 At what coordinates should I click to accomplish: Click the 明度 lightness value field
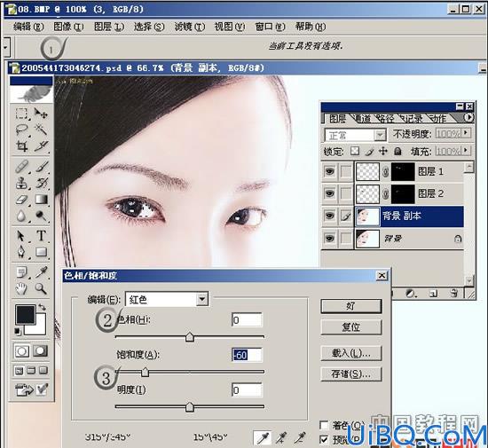coord(247,390)
